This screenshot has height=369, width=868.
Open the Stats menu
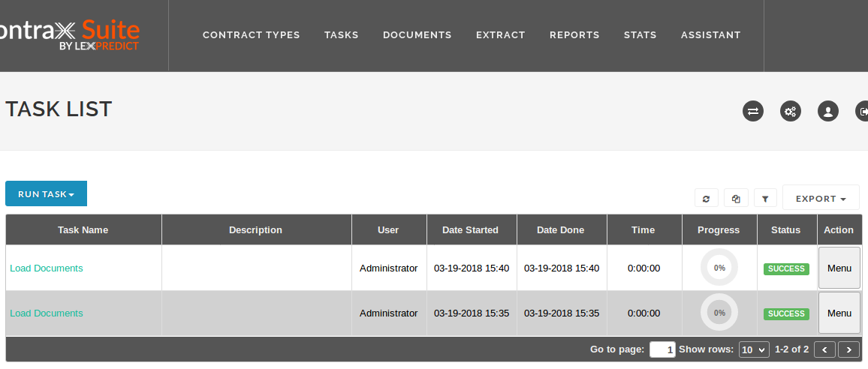pos(640,34)
